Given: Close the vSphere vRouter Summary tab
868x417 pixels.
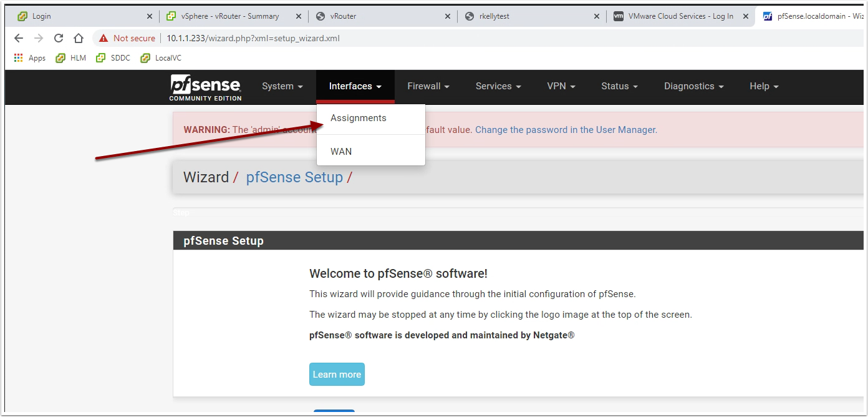Looking at the screenshot, I should (x=299, y=16).
